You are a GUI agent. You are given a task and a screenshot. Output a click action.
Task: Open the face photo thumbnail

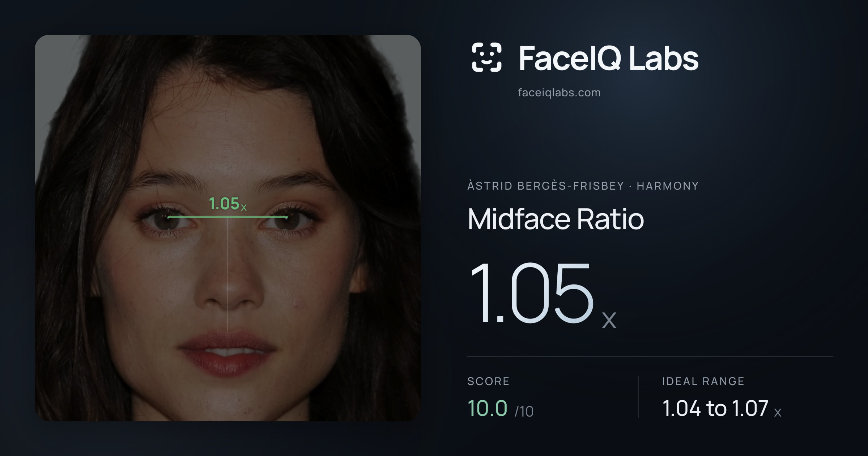point(228,228)
